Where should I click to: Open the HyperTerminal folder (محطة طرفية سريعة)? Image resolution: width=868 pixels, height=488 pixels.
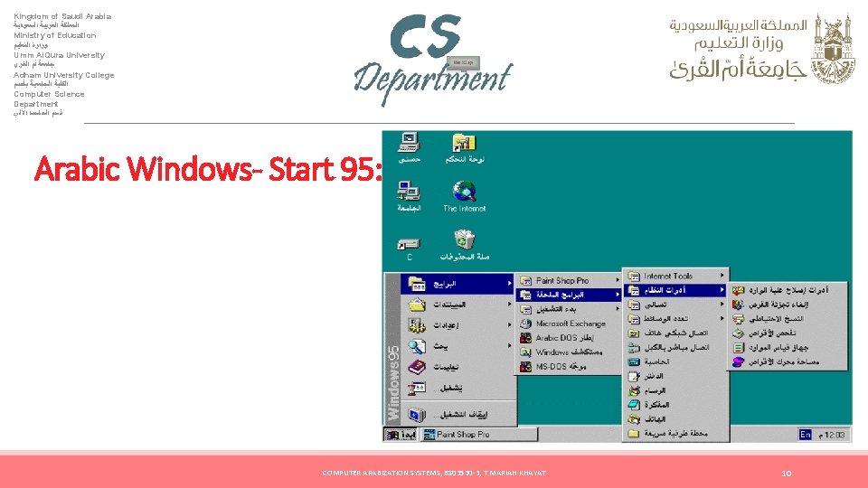tap(676, 433)
